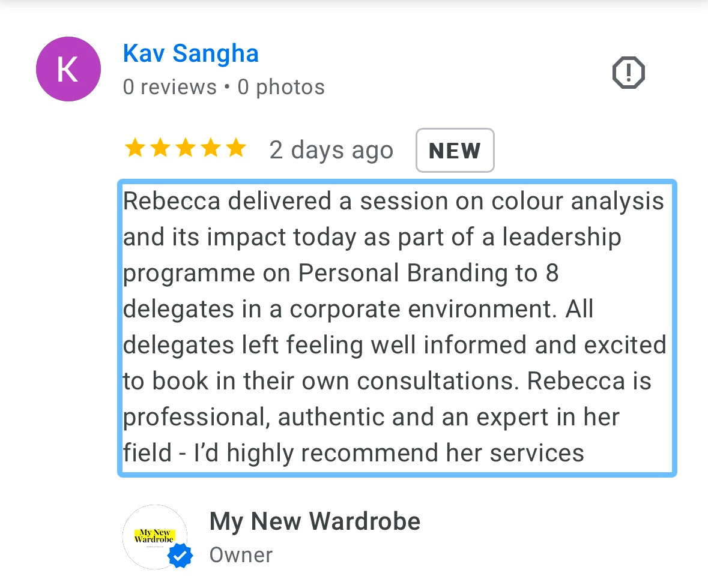Open the My New Wardrobe logo thumbnail
This screenshot has width=708, height=588.
[154, 536]
